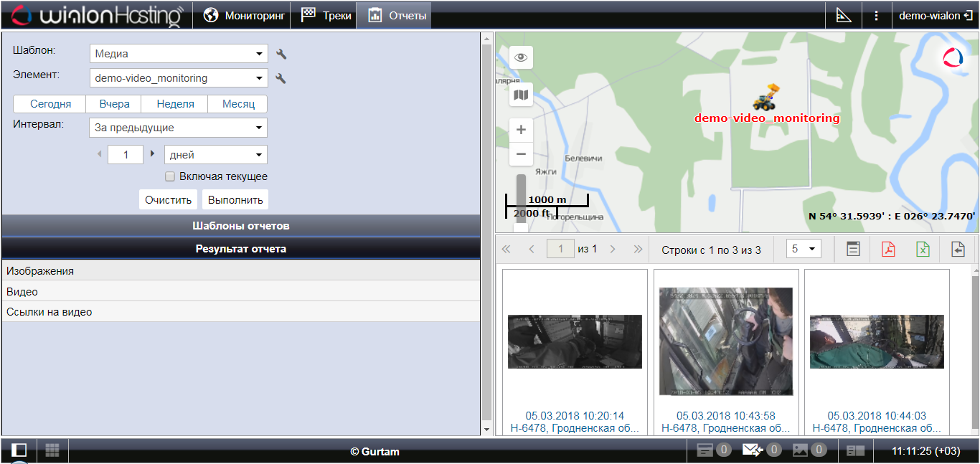The height and width of the screenshot is (464, 980).
Task: Export report to Excel file
Action: (x=923, y=249)
